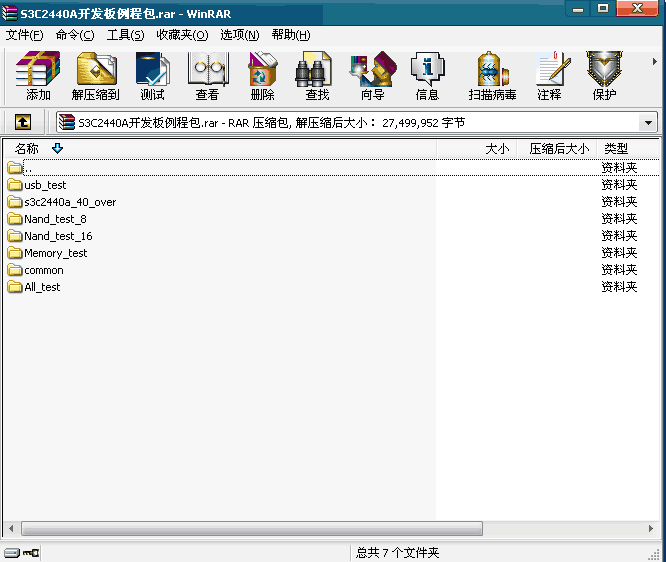This screenshot has height=562, width=666.
Task: Click the Delete (删除) toolbar icon
Action: (x=262, y=76)
